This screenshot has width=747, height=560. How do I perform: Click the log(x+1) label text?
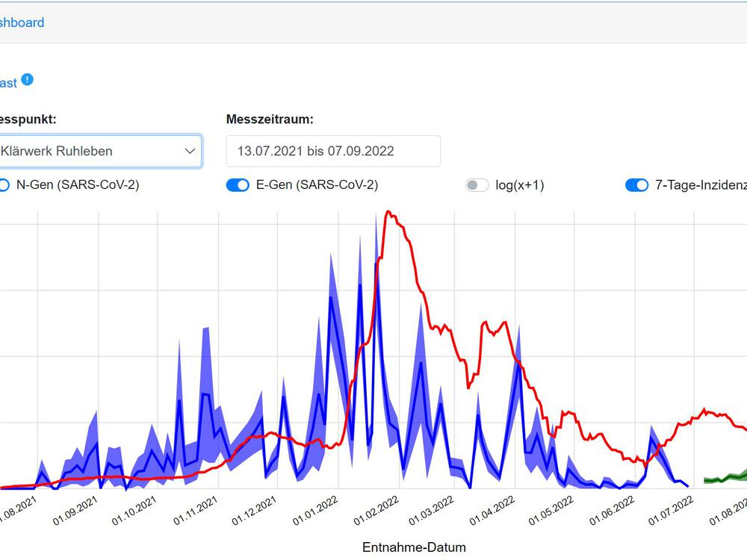click(x=520, y=185)
